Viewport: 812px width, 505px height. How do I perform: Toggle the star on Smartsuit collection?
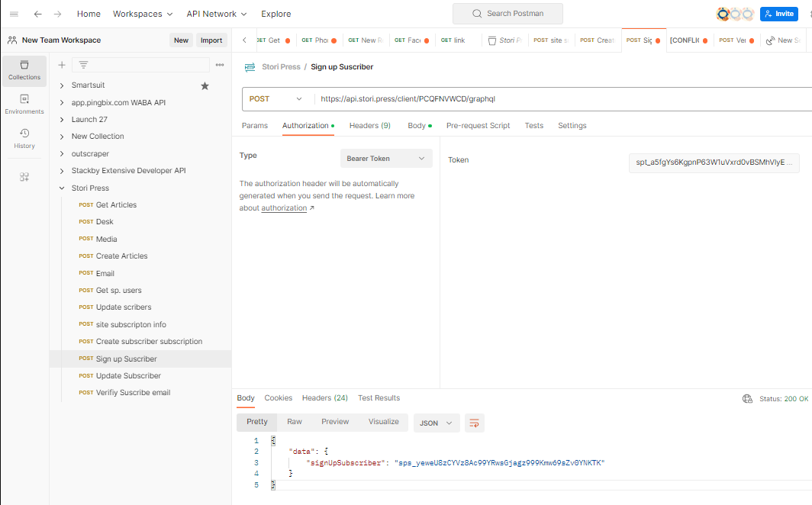205,85
